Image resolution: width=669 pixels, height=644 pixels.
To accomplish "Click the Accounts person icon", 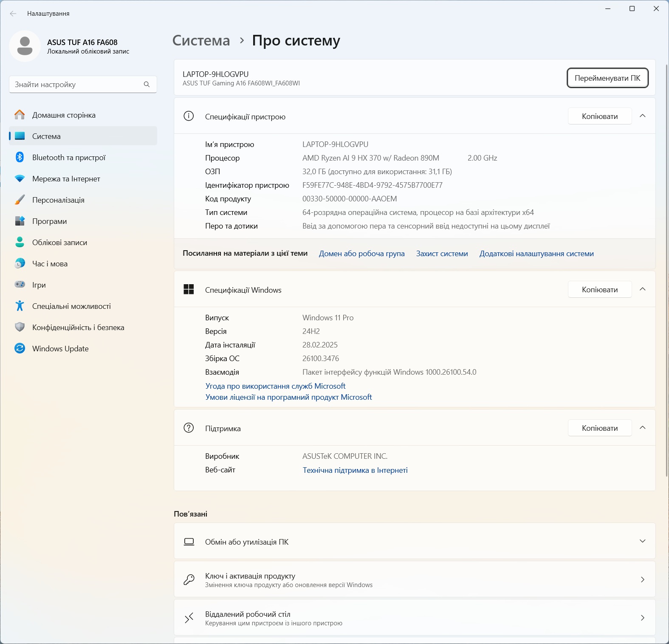I will 20,242.
